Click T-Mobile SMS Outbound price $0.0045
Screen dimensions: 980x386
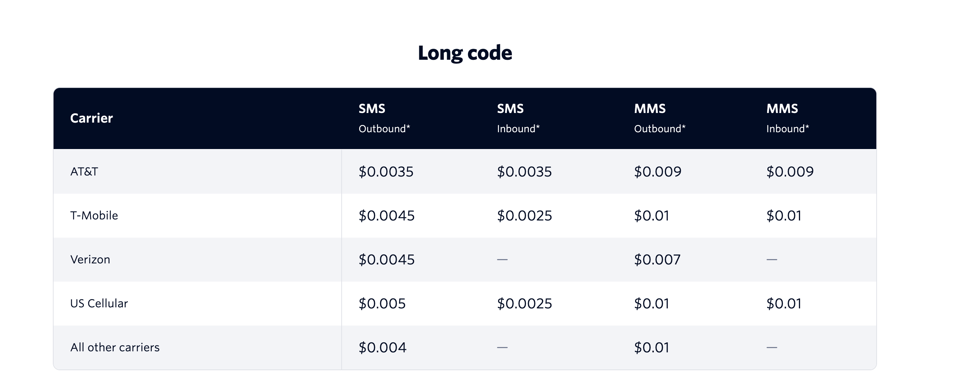tap(387, 216)
